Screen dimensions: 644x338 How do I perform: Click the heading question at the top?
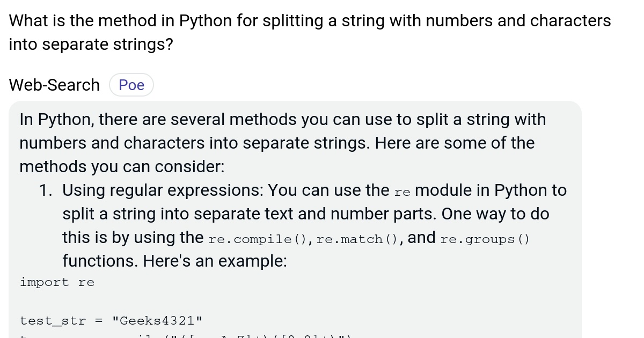[310, 20]
